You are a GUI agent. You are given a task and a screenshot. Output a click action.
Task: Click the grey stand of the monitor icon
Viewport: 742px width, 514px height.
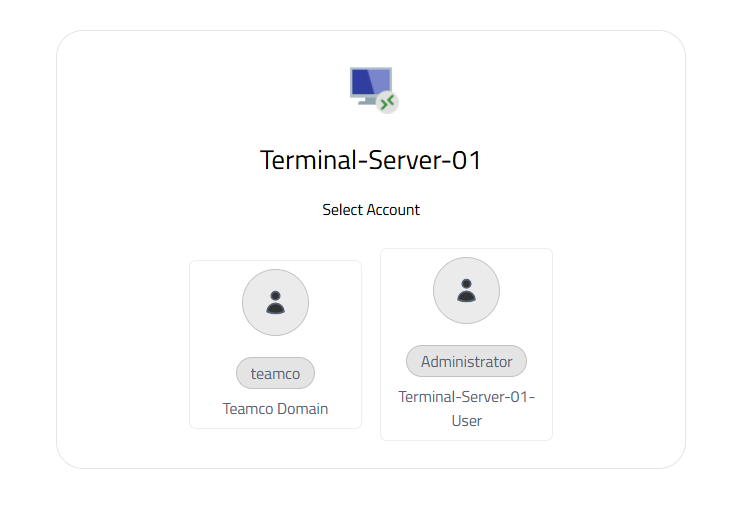coord(366,100)
